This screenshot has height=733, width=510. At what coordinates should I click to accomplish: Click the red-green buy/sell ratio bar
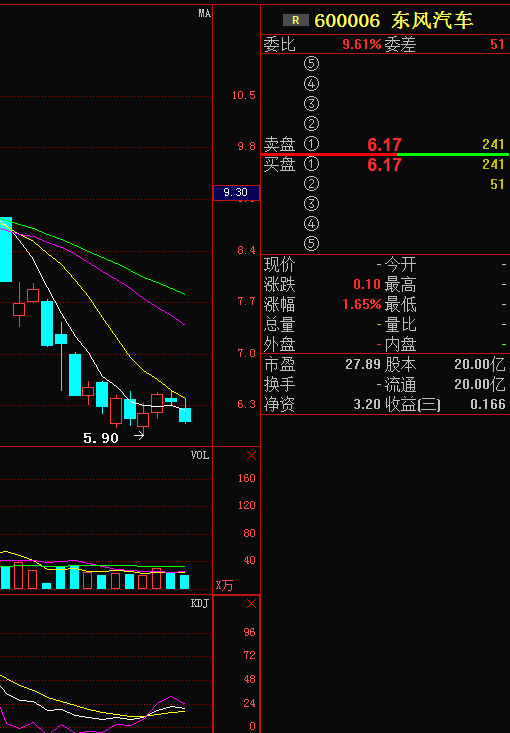(385, 154)
